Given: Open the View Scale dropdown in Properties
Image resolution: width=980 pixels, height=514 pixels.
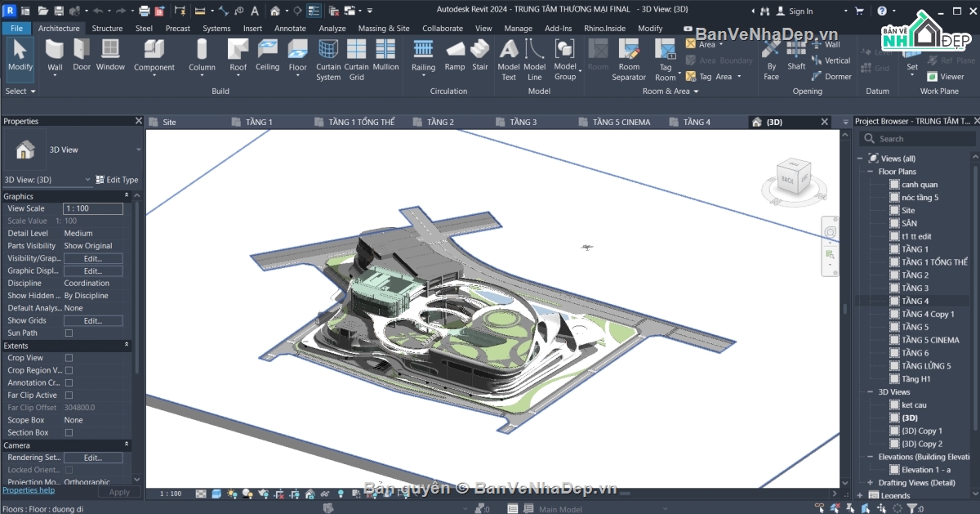Looking at the screenshot, I should coord(92,208).
